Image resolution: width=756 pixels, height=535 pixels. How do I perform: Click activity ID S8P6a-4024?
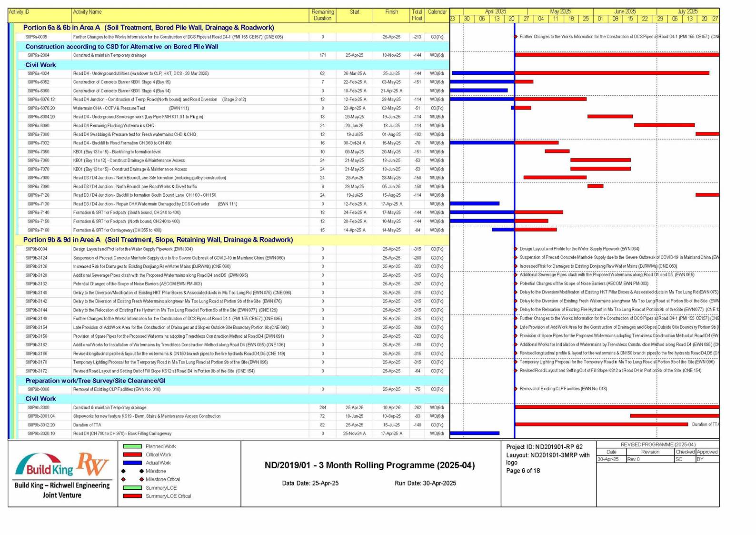coord(38,73)
